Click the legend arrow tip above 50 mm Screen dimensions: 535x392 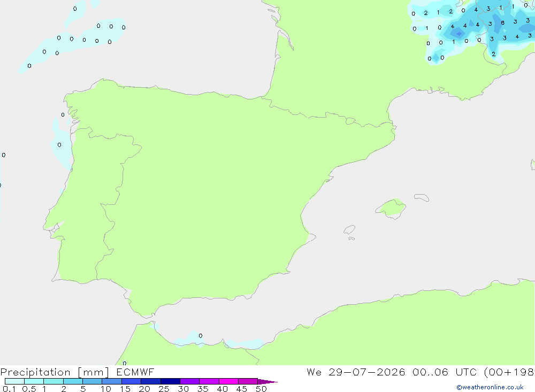click(x=267, y=381)
